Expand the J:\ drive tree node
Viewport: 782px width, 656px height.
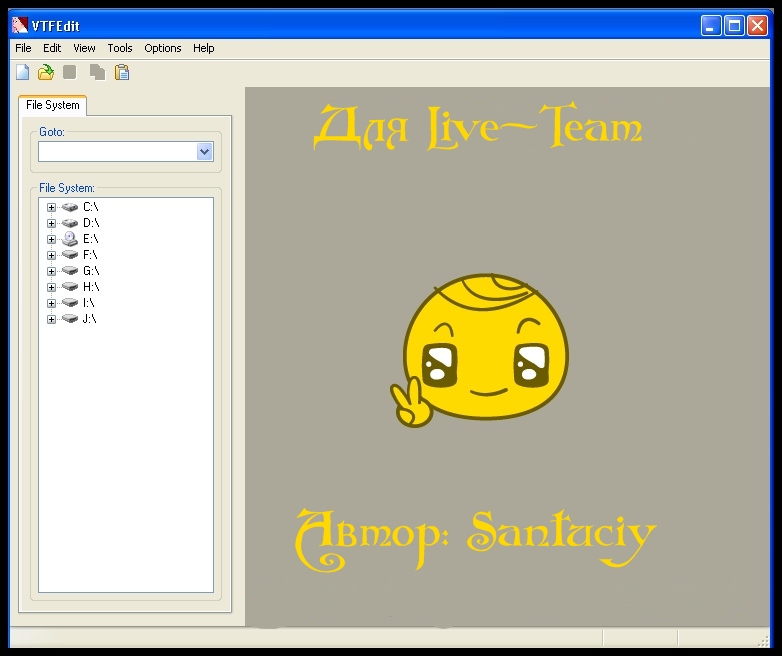(x=52, y=319)
